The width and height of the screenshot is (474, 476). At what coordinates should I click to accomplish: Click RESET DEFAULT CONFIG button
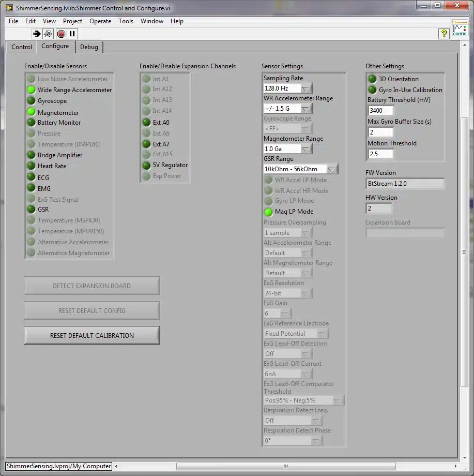(92, 310)
